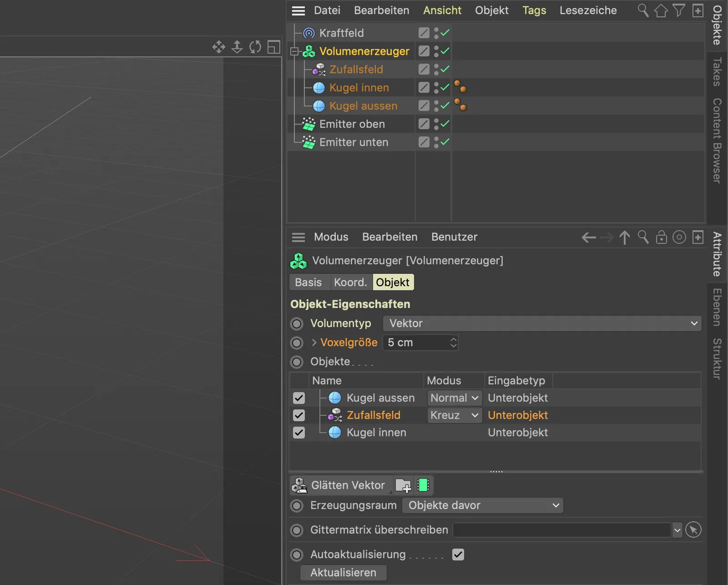Screen dimensions: 728x585
Task: Uncheck the Kugel aussen list checkbox
Action: pos(299,398)
